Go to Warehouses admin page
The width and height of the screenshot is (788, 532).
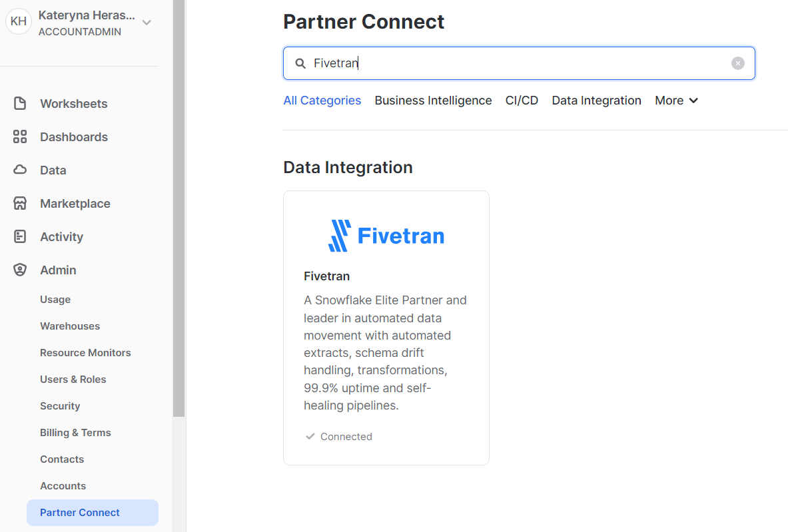click(x=69, y=326)
